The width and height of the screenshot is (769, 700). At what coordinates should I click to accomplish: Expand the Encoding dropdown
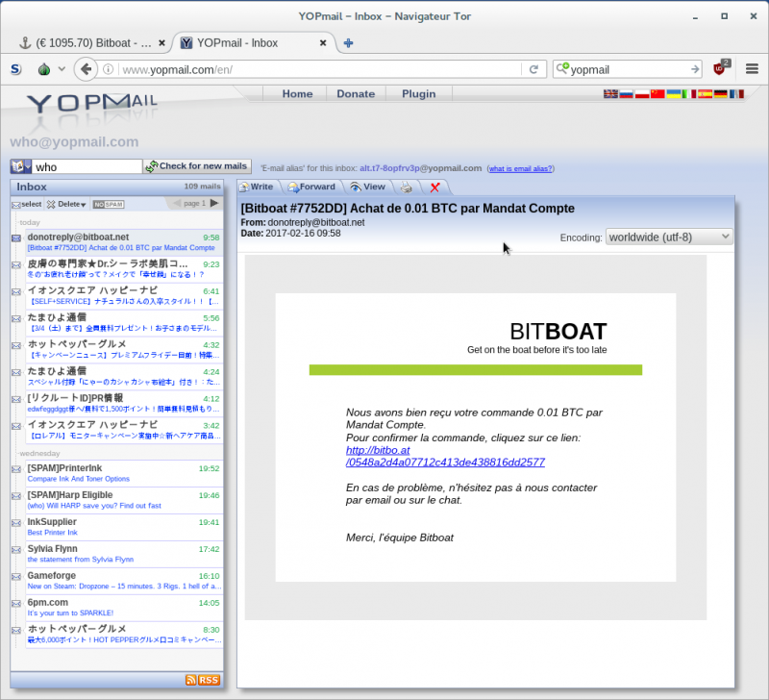point(669,237)
